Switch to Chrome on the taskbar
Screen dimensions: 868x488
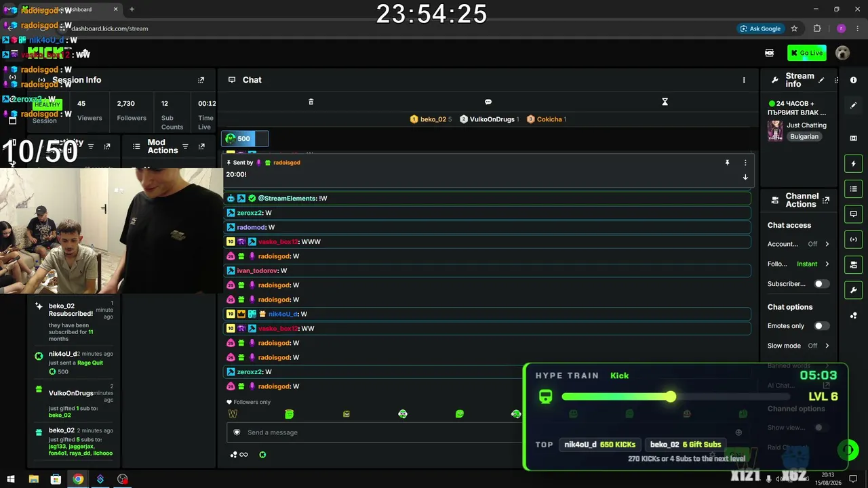78,479
